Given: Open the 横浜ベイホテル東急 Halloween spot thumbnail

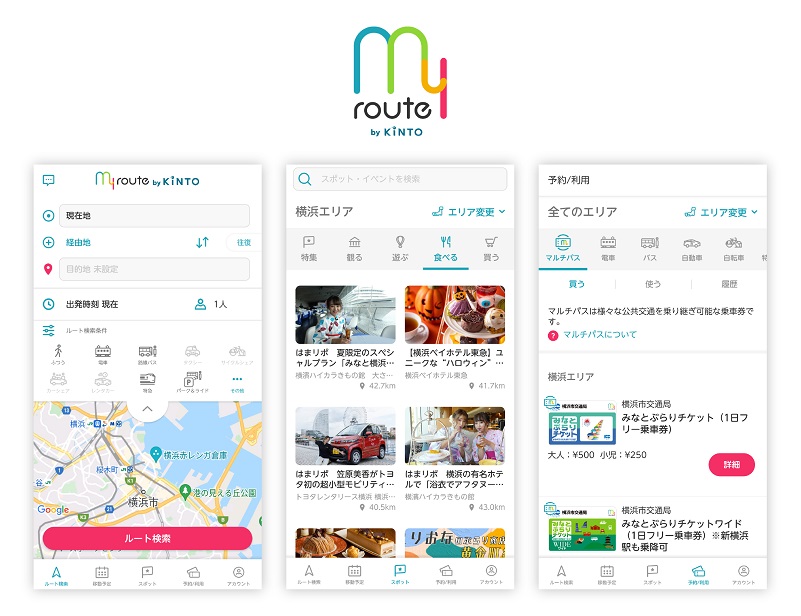Looking at the screenshot, I should pos(455,315).
